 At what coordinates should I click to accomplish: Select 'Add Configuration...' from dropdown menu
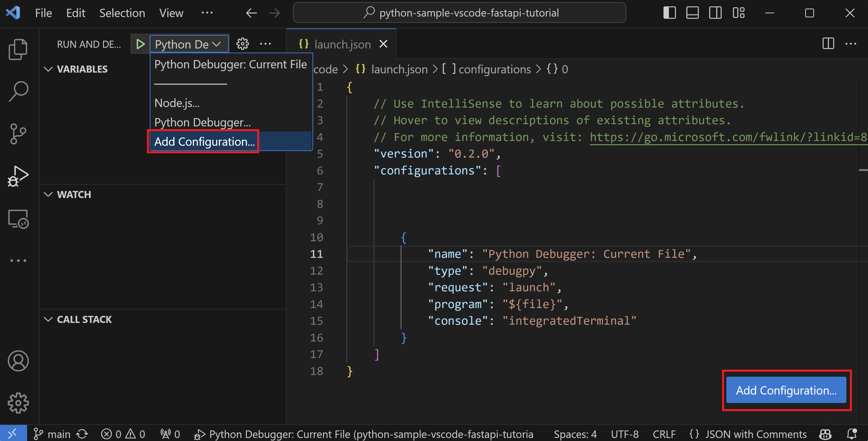point(204,141)
